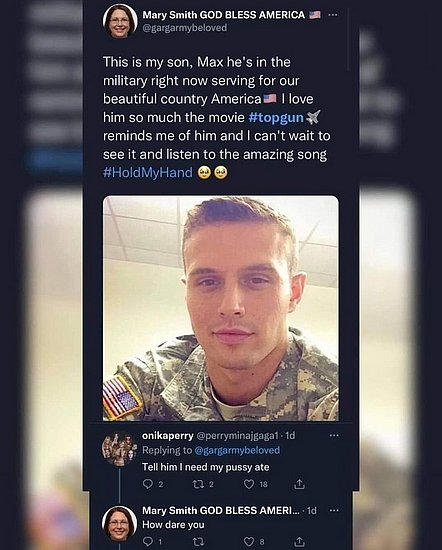Open more options on the main tweet

click(333, 15)
